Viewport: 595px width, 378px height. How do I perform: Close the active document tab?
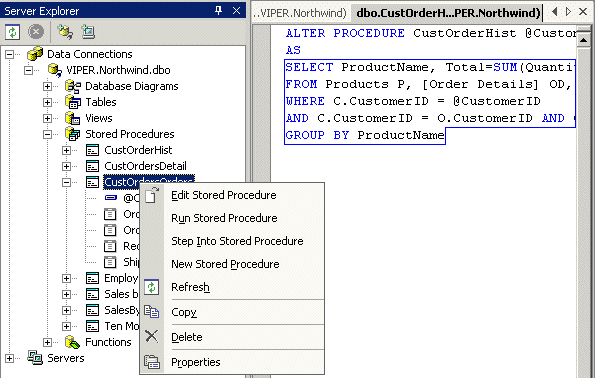(584, 12)
